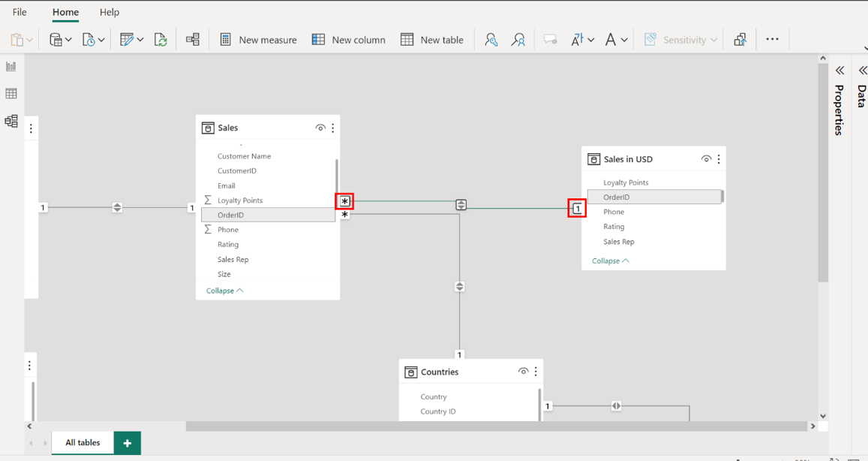Screen dimensions: 868x461
Task: Expand the Properties pane
Action: tap(839, 71)
